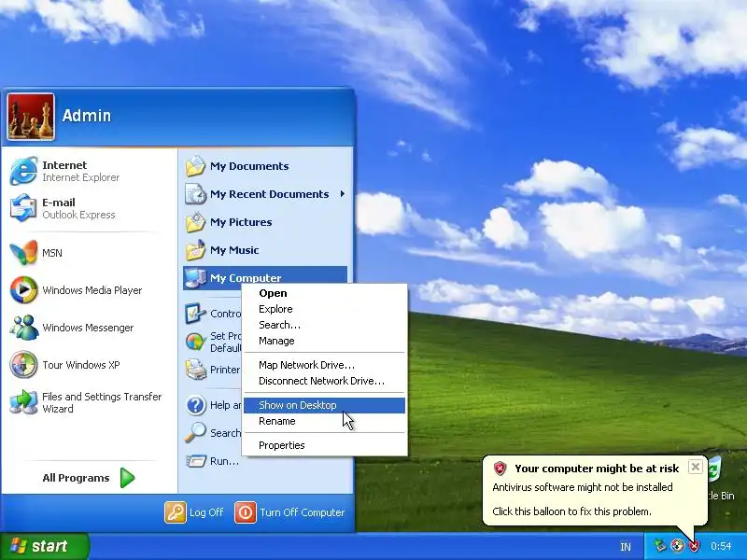The height and width of the screenshot is (560, 747).
Task: Open Windows Messenger icon
Action: 23,328
